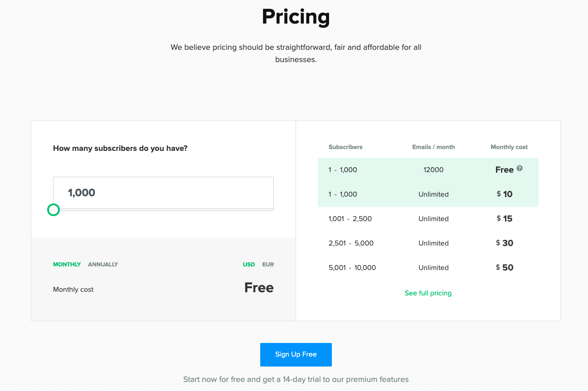The image size is (588, 391).
Task: Select the 5,001 - 10,000 pricing row
Action: [x=428, y=268]
